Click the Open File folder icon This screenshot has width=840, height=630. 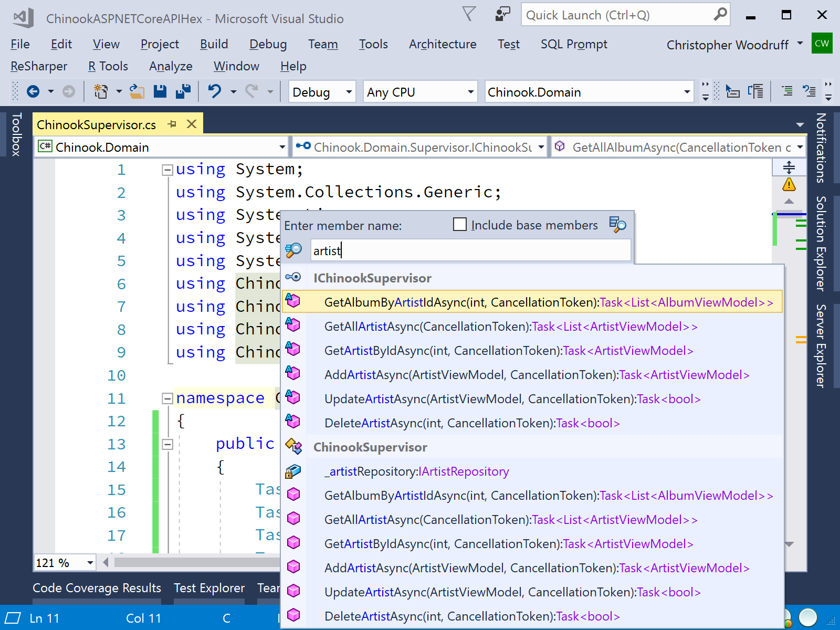click(x=137, y=92)
